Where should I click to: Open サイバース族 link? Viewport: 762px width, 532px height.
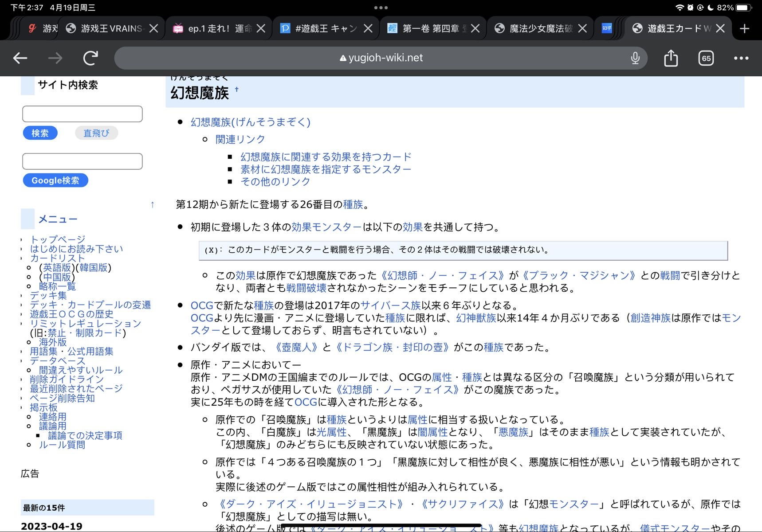390,305
